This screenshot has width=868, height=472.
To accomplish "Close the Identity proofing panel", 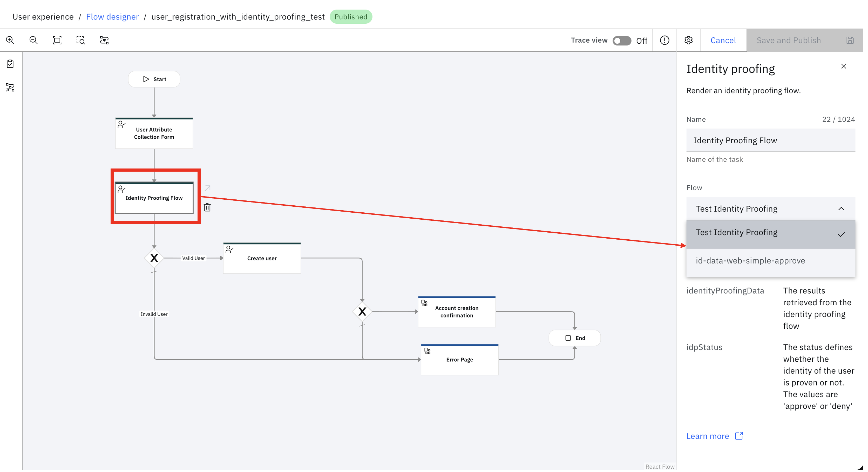I will [x=843, y=66].
